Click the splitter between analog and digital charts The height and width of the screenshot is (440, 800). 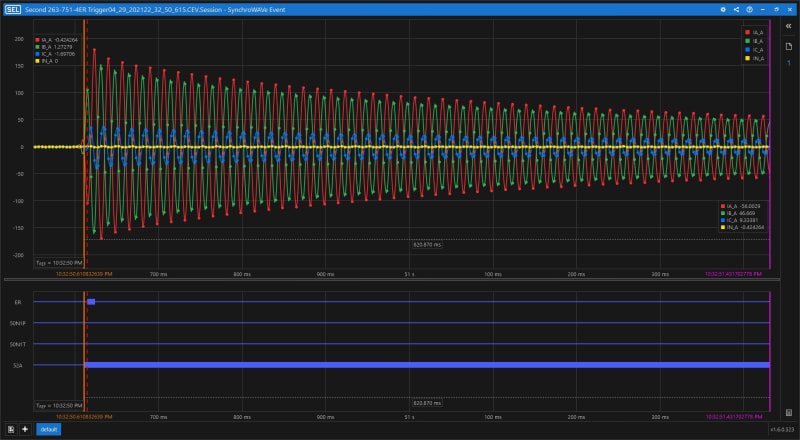point(391,280)
